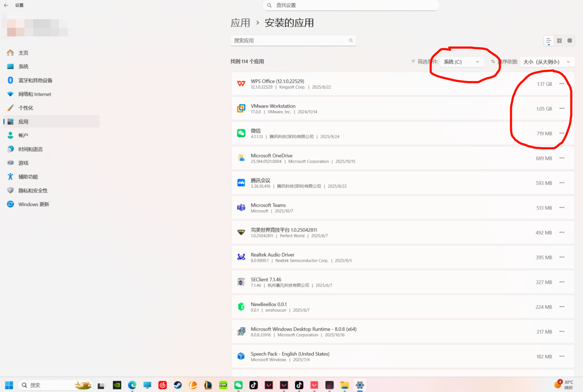Click the 5EClient app icon
This screenshot has height=392, width=583.
241,282
